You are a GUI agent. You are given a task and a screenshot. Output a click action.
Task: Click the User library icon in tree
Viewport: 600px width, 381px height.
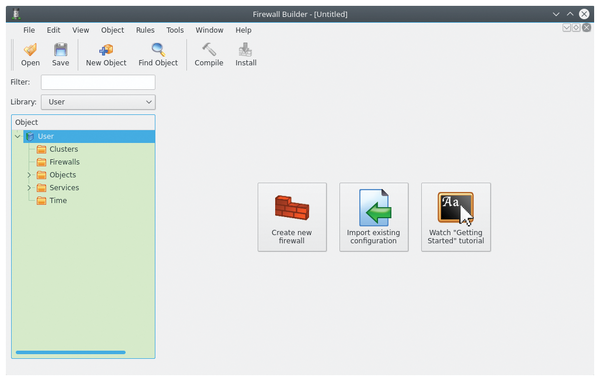pos(30,136)
